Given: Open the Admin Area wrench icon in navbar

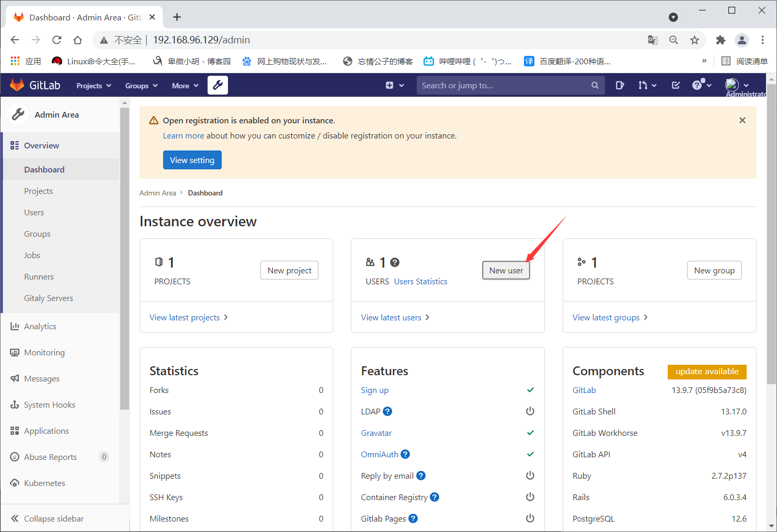Looking at the screenshot, I should point(218,85).
